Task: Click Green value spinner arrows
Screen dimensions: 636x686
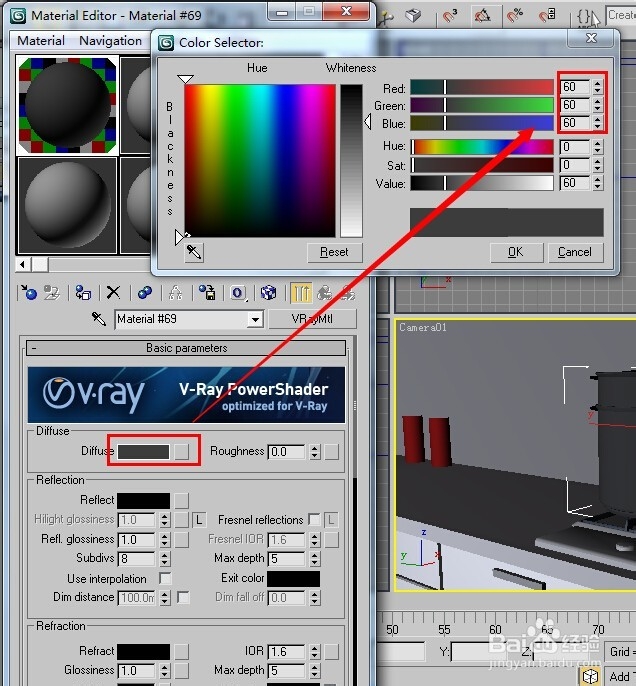Action: (598, 105)
